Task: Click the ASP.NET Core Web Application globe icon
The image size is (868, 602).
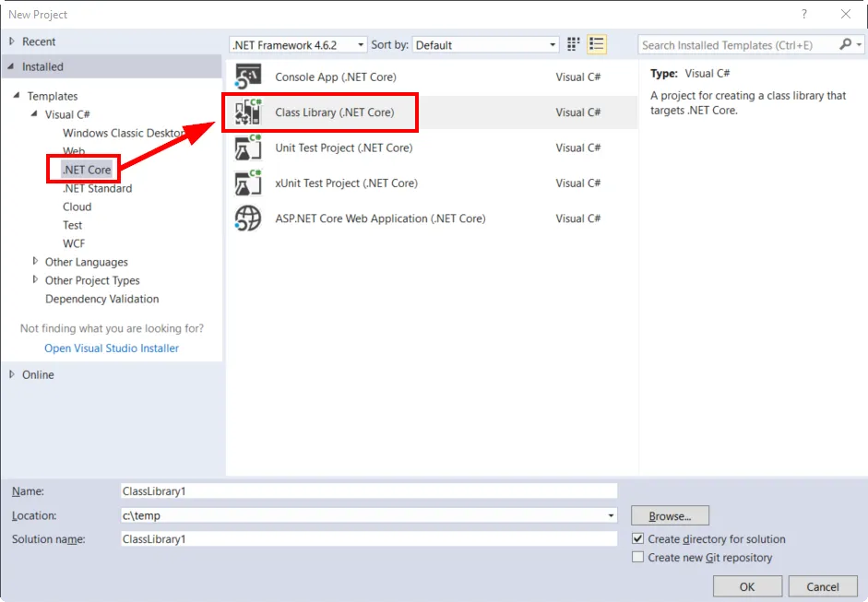Action: coord(248,218)
